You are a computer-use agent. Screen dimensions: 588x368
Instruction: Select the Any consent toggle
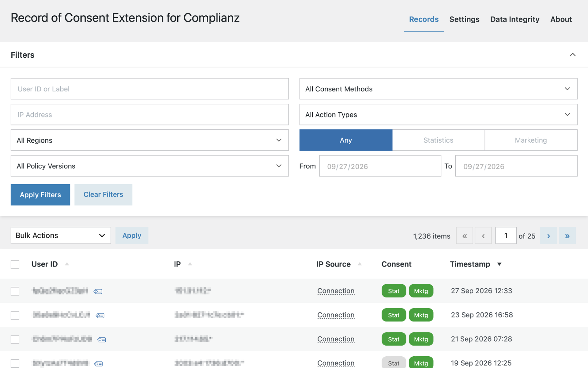(x=346, y=140)
